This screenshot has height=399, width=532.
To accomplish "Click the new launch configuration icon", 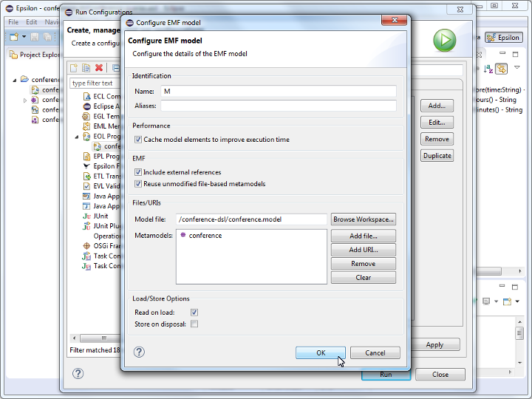I will 74,68.
